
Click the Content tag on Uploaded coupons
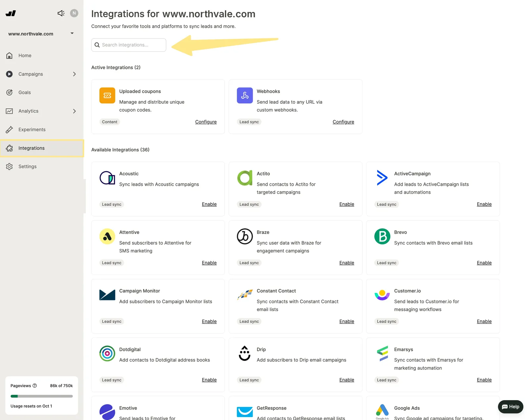click(x=110, y=122)
